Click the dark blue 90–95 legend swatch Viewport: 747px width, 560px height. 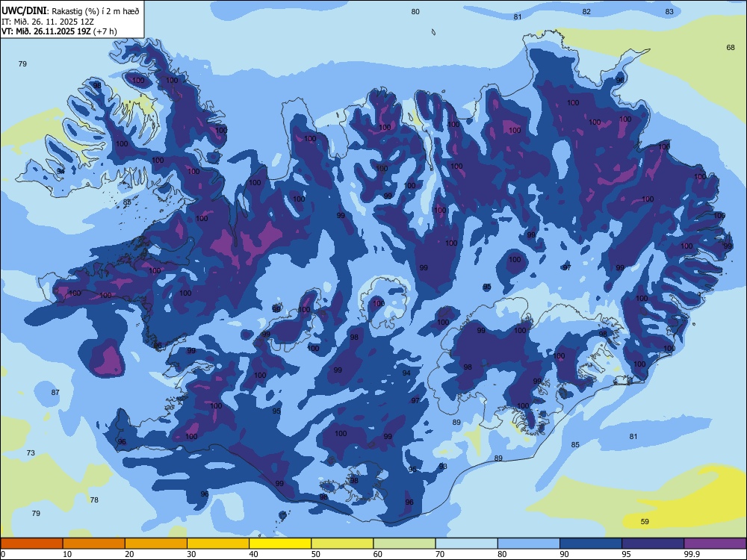tap(591, 544)
